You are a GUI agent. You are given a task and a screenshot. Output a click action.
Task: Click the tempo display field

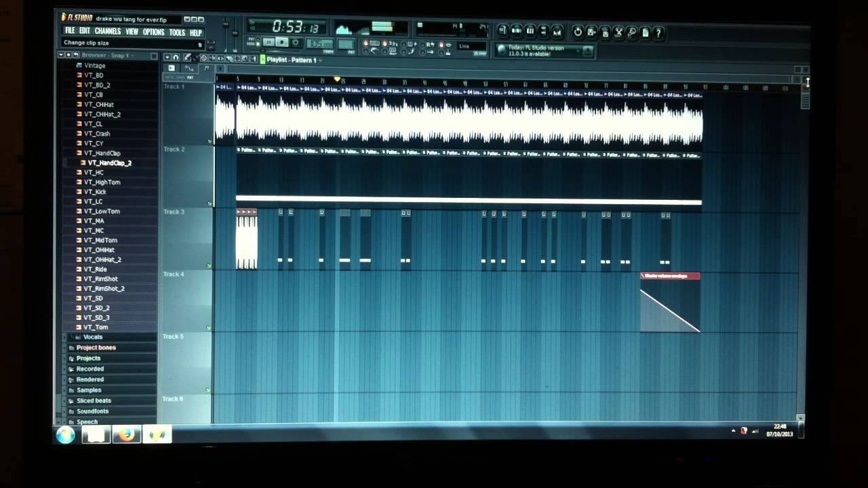click(x=319, y=43)
